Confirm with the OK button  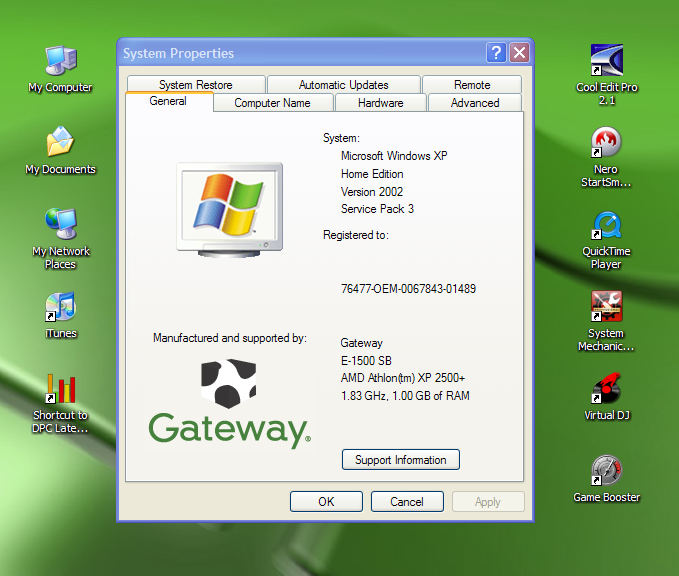tap(326, 502)
